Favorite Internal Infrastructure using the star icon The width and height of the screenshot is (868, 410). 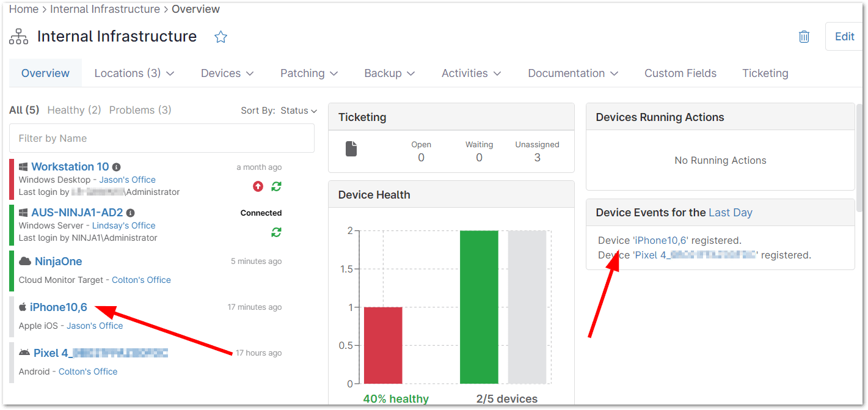click(221, 37)
